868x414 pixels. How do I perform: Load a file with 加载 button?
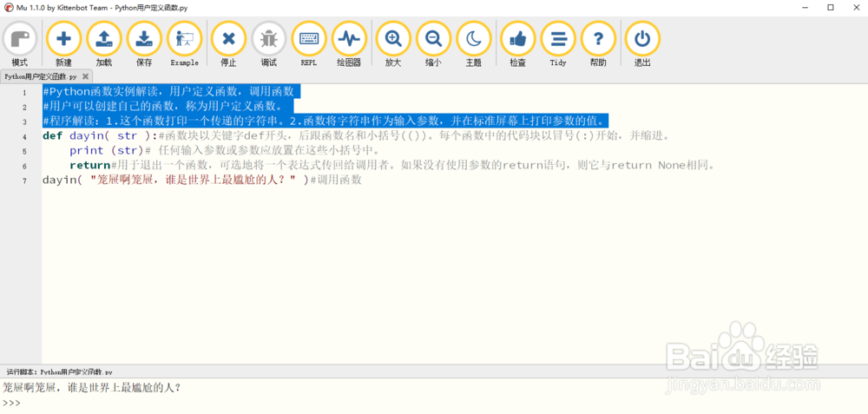(104, 44)
